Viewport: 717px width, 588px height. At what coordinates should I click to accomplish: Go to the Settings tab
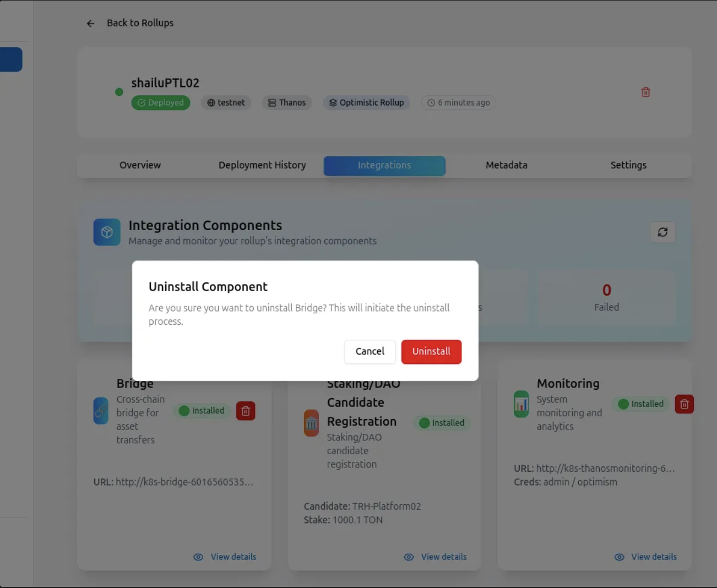pos(628,165)
